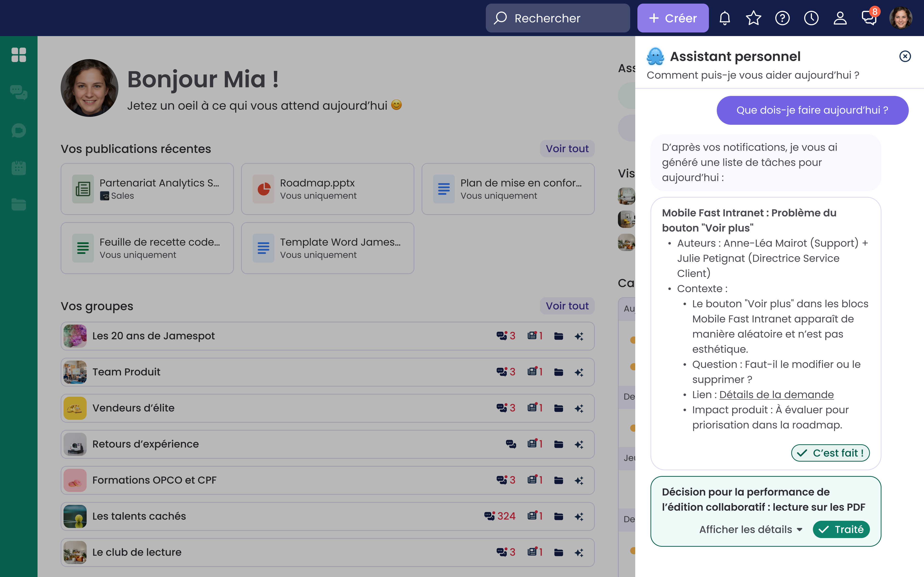Viewport: 924px width, 577px height.
Task: Open the calendar icon in left sidebar
Action: click(x=19, y=168)
